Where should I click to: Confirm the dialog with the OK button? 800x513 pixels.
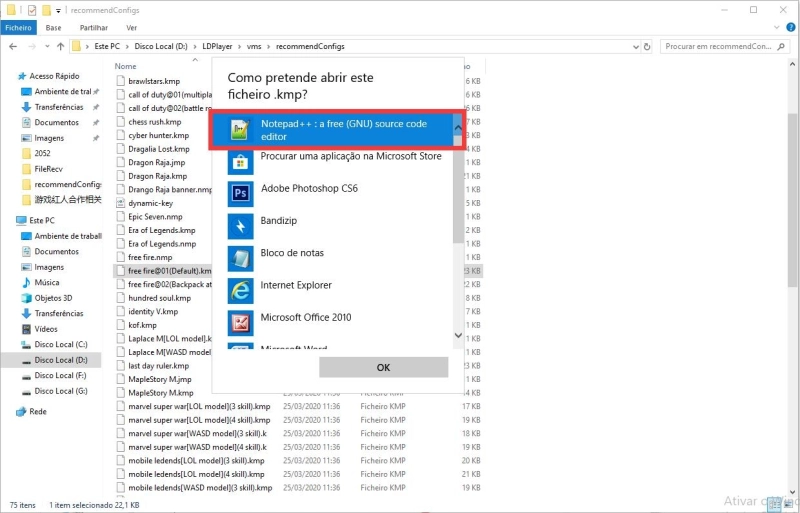[x=383, y=367]
